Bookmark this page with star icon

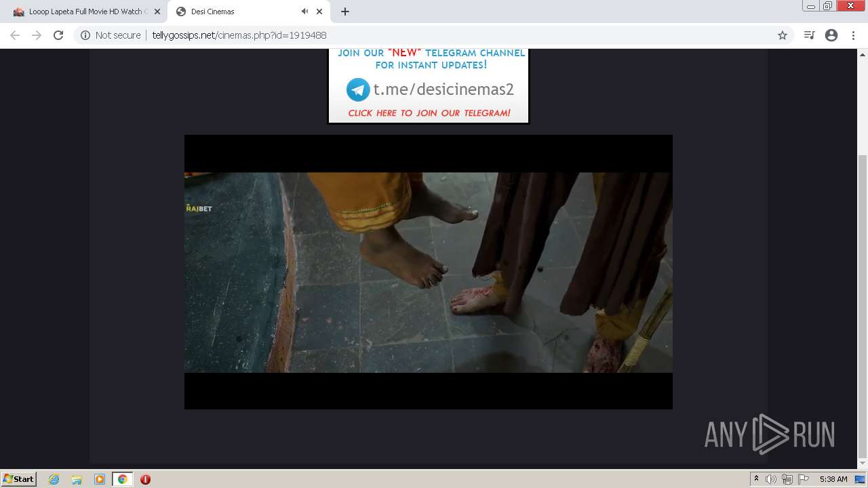[x=782, y=35]
